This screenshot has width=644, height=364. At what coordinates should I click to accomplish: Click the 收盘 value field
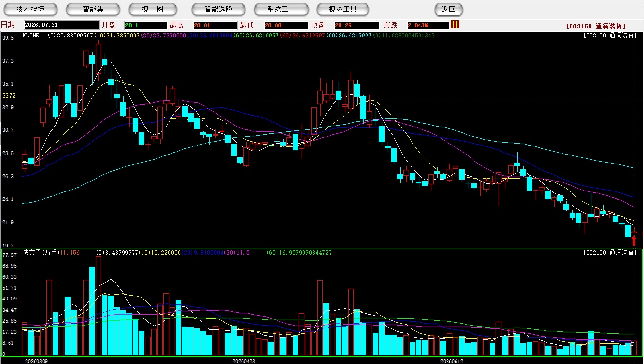click(357, 25)
